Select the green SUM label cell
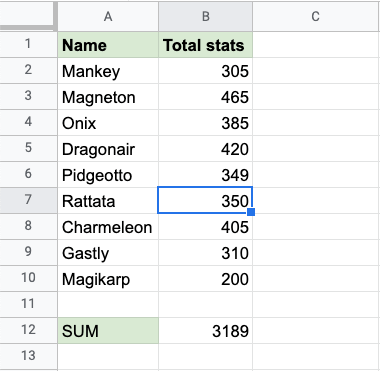Image resolution: width=380 pixels, height=371 pixels. [108, 331]
